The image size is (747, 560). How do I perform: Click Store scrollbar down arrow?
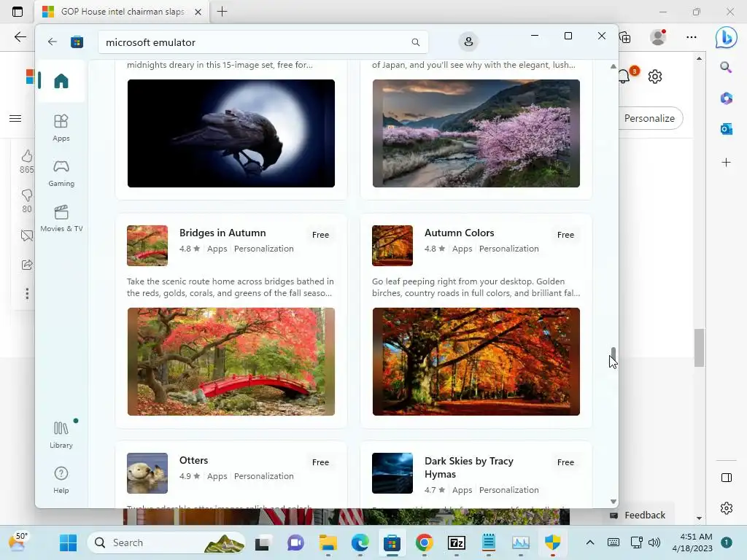613,502
